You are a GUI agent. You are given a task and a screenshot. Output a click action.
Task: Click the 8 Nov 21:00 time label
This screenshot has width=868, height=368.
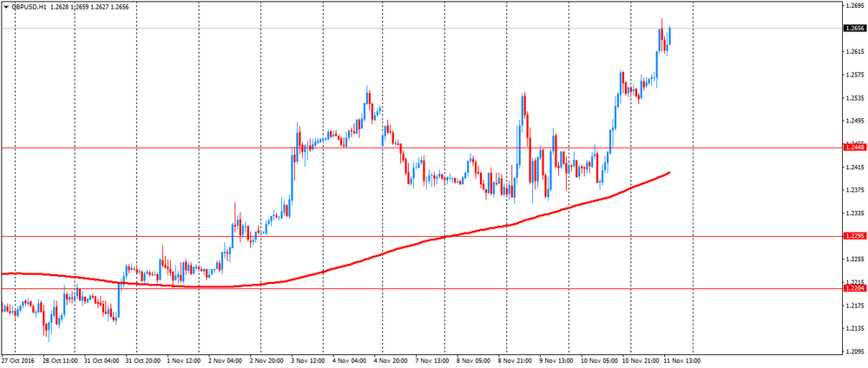point(515,361)
